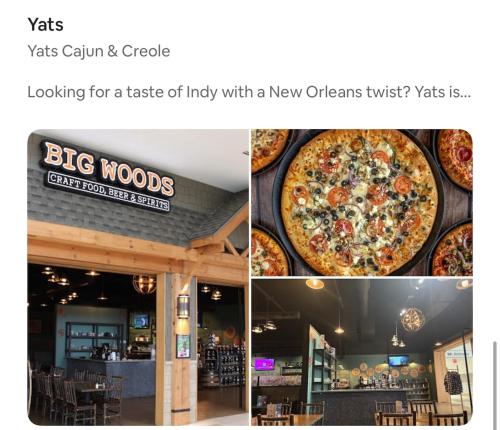
Task: Click the Yats listing title
Action: click(x=45, y=24)
